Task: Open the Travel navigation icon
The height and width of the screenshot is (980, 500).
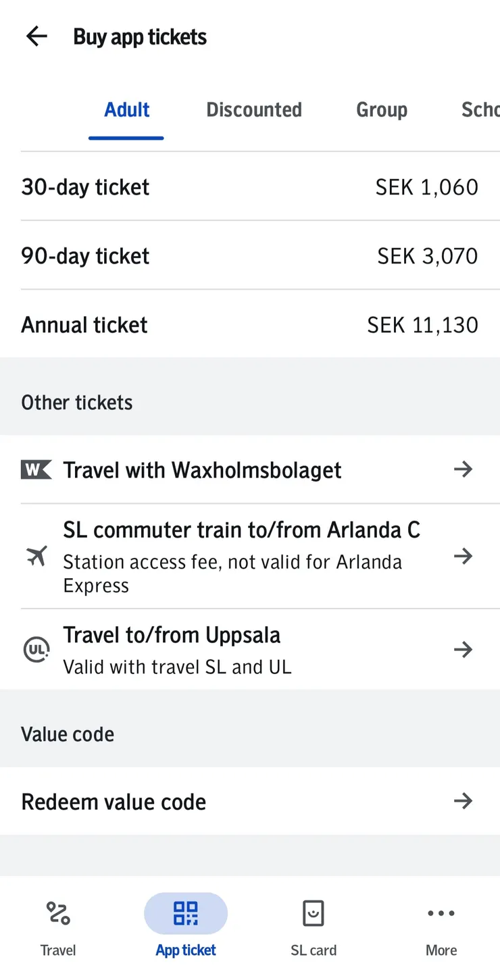Action: pos(58,914)
